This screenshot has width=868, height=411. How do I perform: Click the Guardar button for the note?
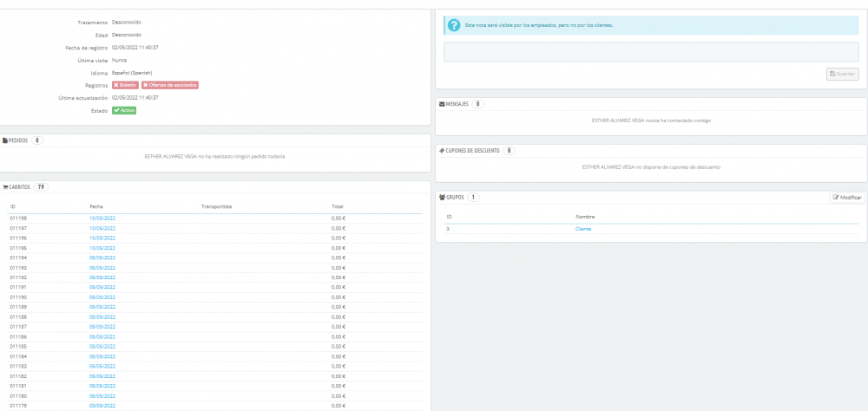[843, 74]
